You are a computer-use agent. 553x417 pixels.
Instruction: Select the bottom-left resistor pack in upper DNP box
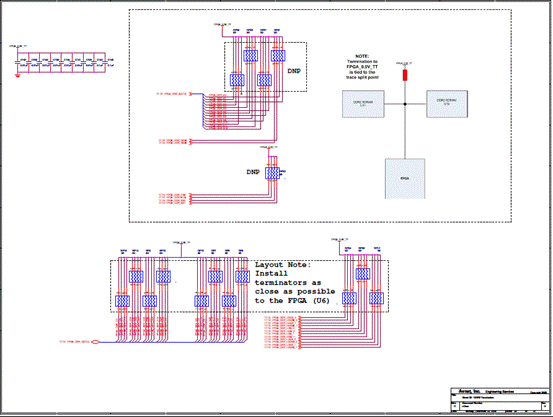coord(237,80)
